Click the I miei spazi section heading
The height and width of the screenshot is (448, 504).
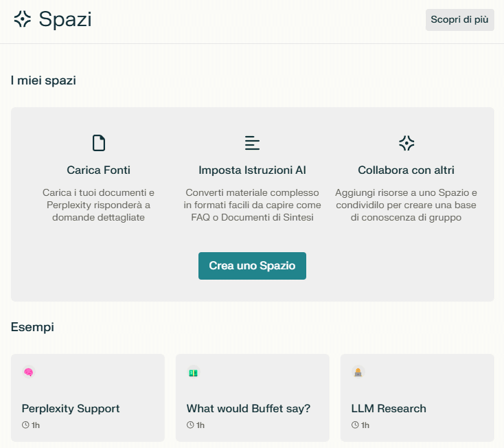[x=43, y=80]
